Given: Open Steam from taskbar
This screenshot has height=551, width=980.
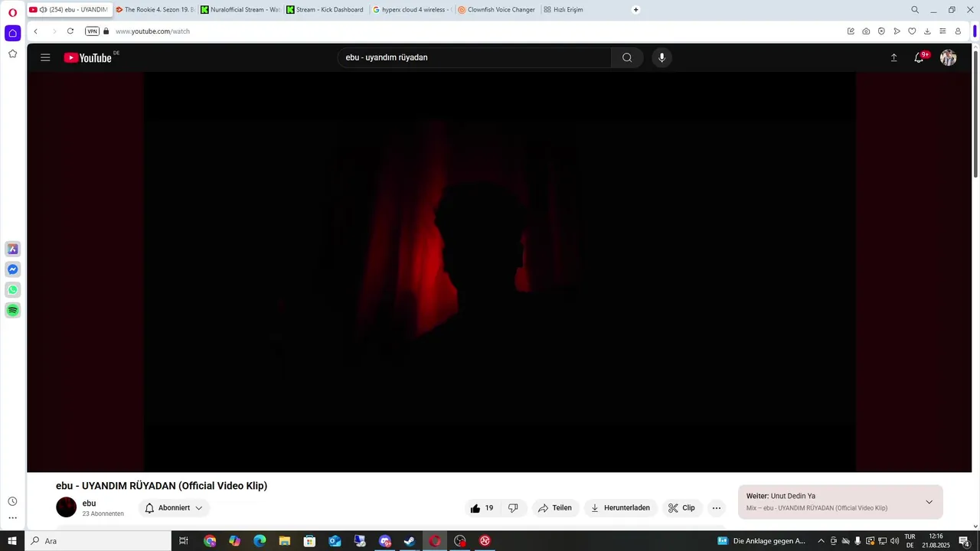Looking at the screenshot, I should click(410, 541).
